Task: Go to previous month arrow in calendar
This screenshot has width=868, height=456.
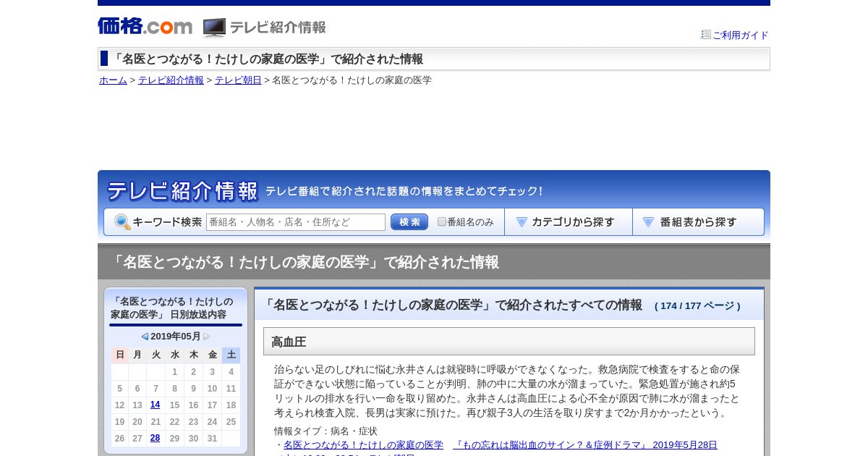Action: (145, 337)
